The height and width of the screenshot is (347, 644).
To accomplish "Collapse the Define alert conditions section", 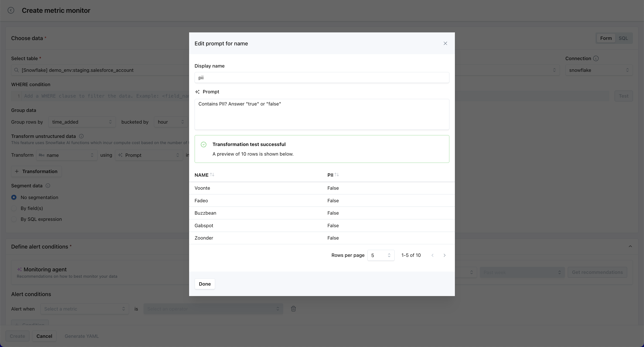I will (x=630, y=246).
